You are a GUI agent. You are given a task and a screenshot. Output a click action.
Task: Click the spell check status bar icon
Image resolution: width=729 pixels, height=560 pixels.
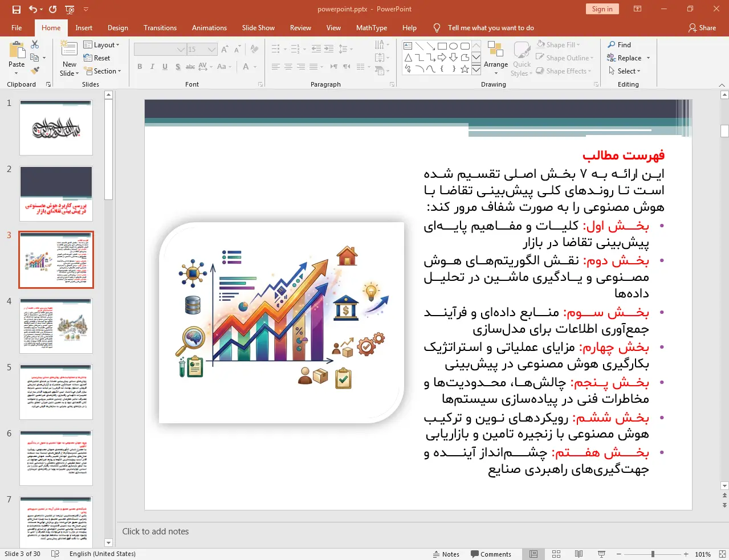pyautogui.click(x=55, y=554)
